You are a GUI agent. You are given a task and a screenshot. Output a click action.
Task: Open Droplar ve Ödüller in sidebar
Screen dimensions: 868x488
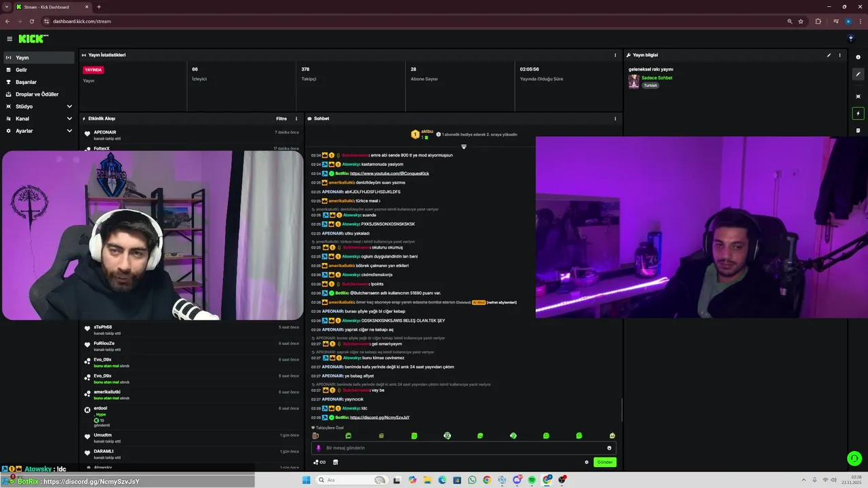point(37,94)
